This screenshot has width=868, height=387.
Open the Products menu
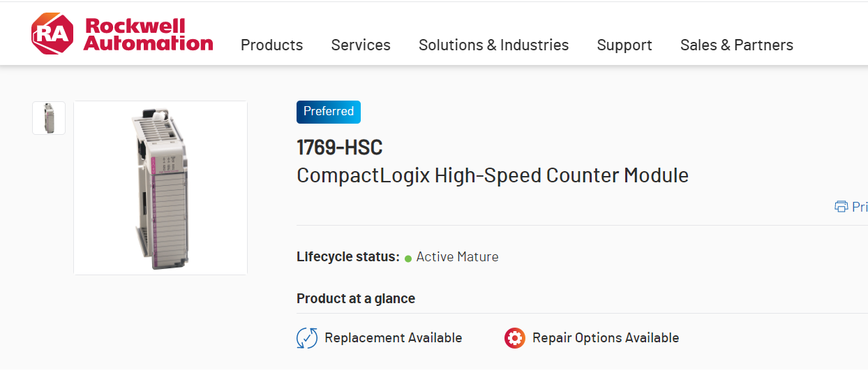point(271,45)
